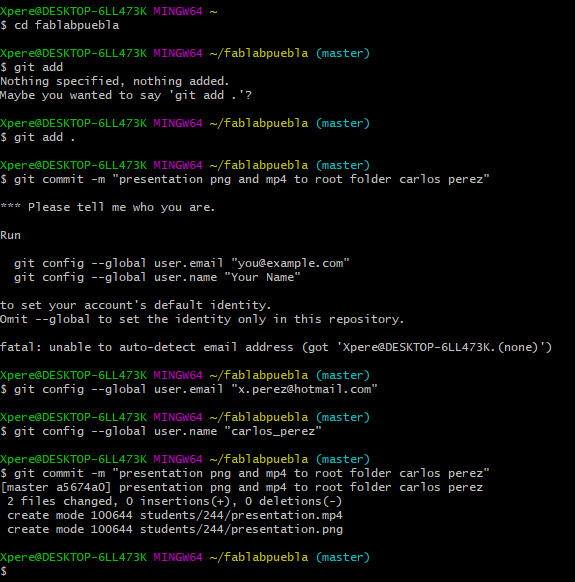
Task: Click '2 files changed' in the summary line
Action: (x=59, y=501)
